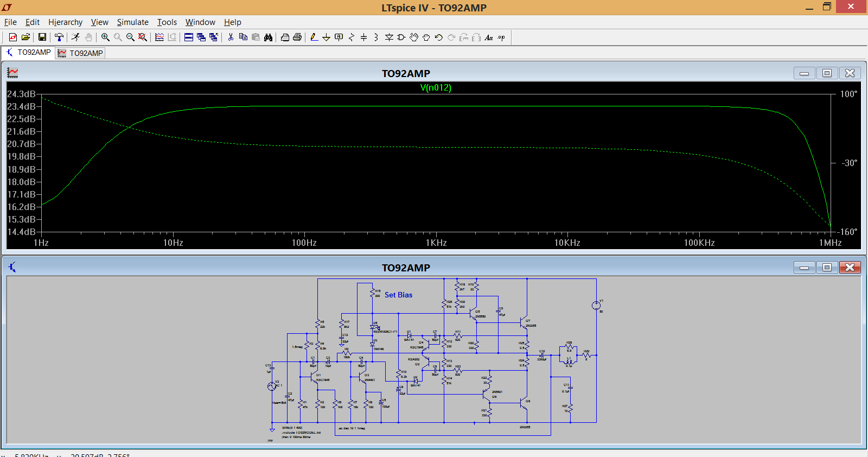The image size is (868, 457).
Task: Minimize the schematic sub-window
Action: (x=804, y=268)
